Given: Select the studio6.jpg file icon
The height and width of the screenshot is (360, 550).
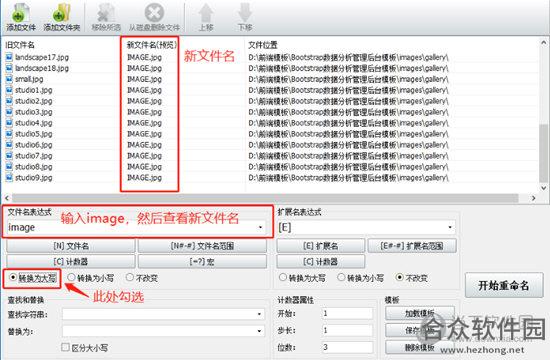Looking at the screenshot, I should (x=9, y=145).
